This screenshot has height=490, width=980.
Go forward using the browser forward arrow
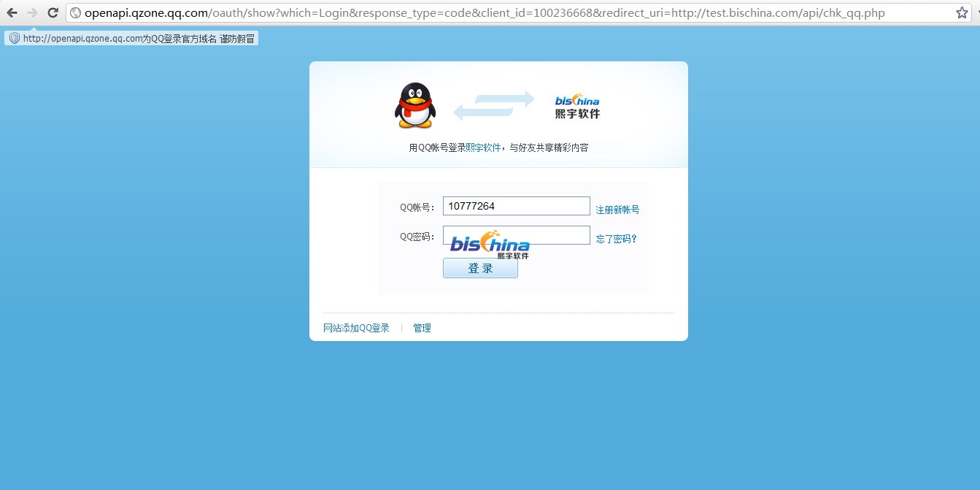pyautogui.click(x=32, y=12)
